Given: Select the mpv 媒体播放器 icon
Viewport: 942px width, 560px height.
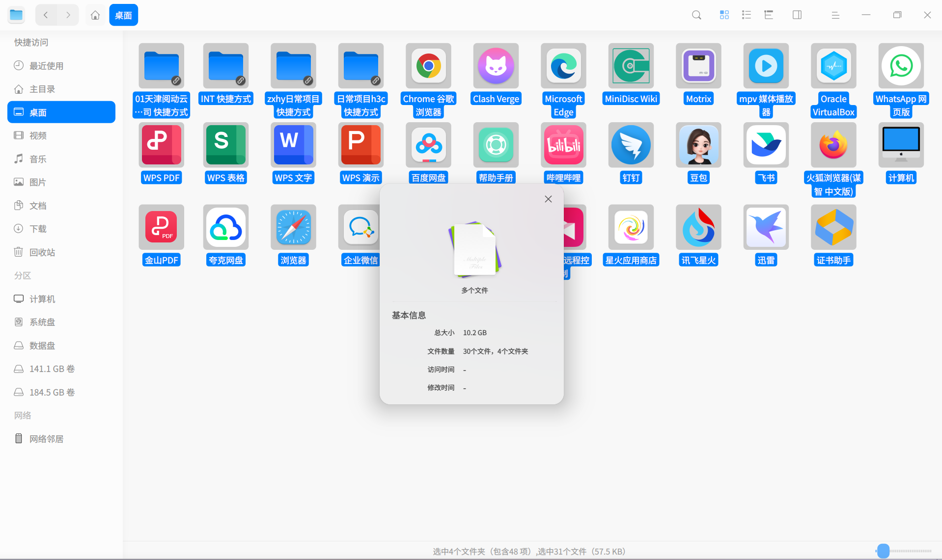Looking at the screenshot, I should [766, 66].
